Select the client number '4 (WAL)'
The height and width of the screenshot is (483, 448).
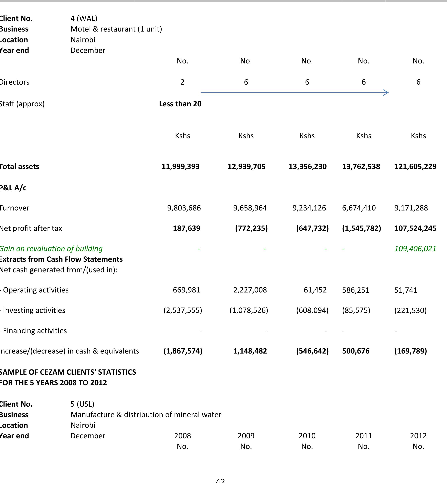pos(84,18)
